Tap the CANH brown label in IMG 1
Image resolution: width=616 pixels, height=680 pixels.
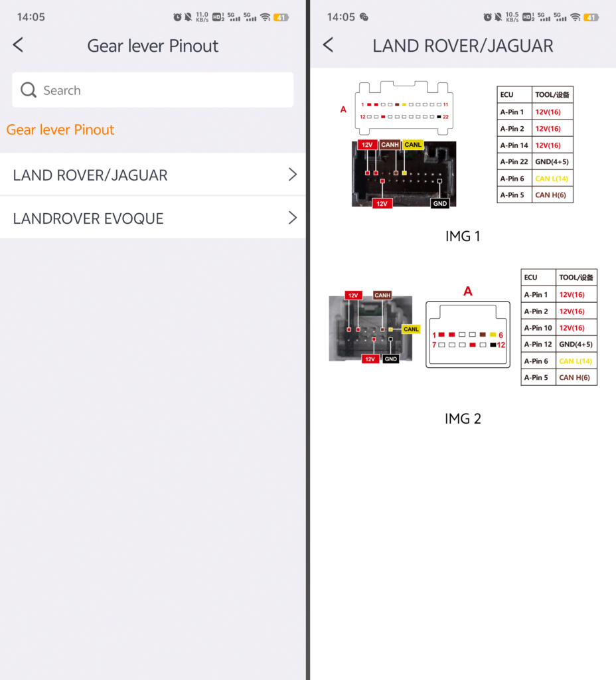pos(390,145)
